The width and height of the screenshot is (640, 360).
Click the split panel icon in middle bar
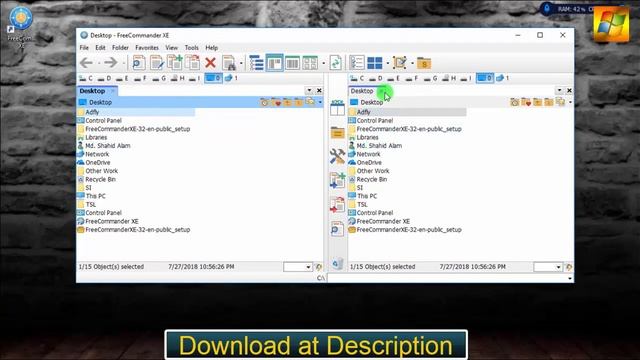(337, 108)
